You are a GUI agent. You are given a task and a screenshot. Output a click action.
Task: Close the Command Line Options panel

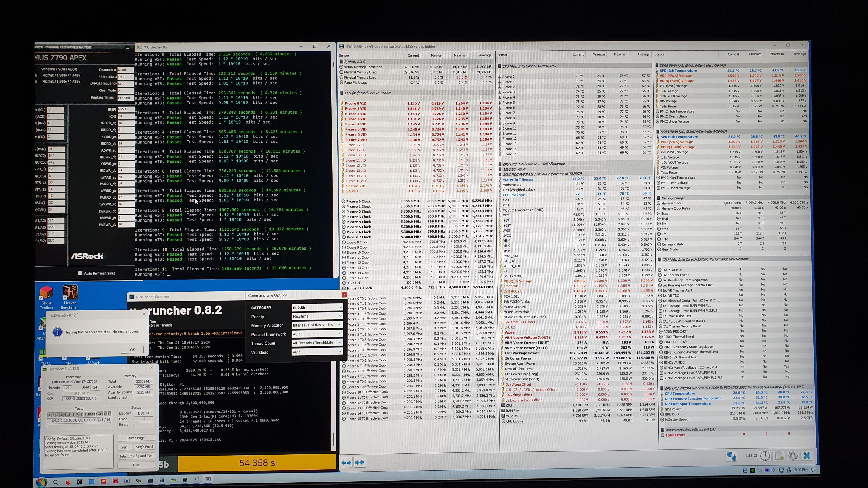coord(344,295)
